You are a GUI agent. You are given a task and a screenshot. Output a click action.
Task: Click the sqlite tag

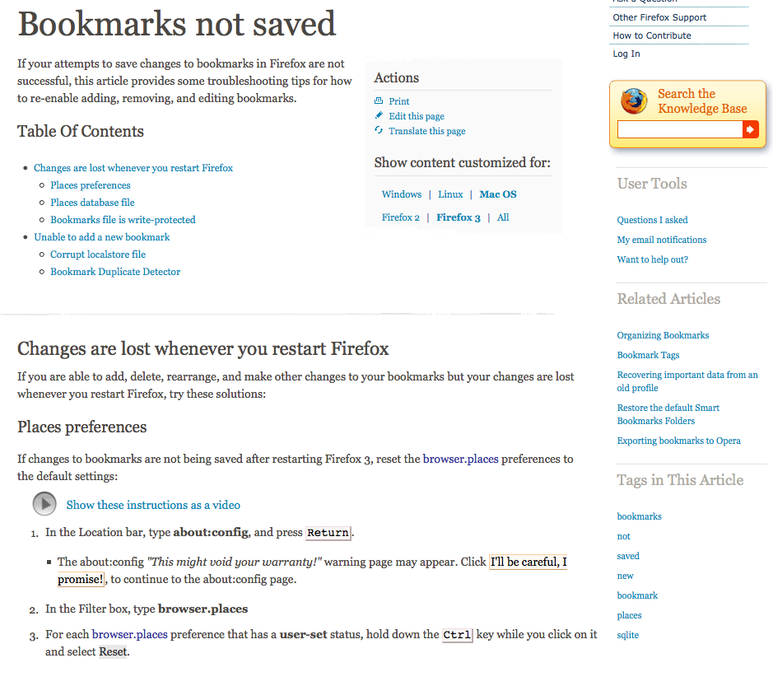click(x=627, y=636)
